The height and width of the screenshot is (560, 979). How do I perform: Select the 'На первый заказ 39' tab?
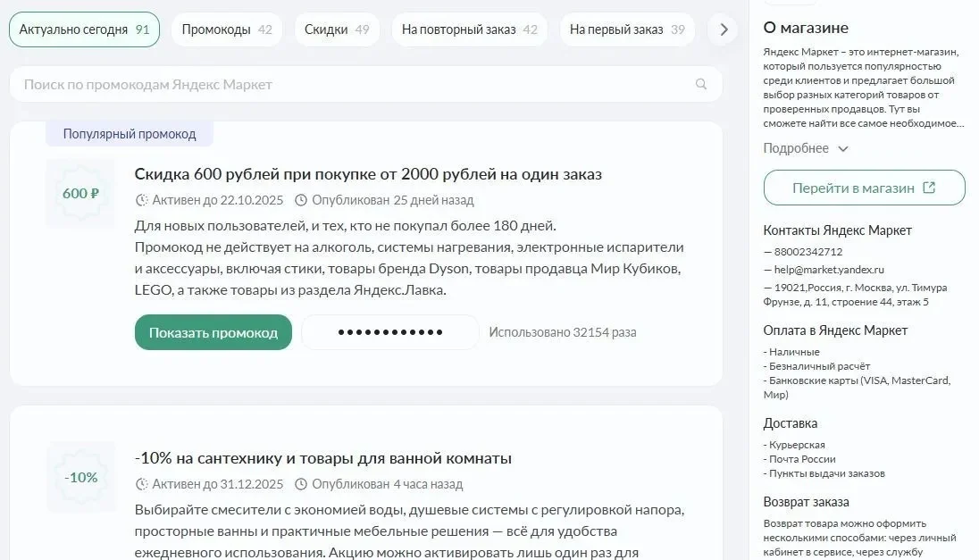click(x=626, y=29)
